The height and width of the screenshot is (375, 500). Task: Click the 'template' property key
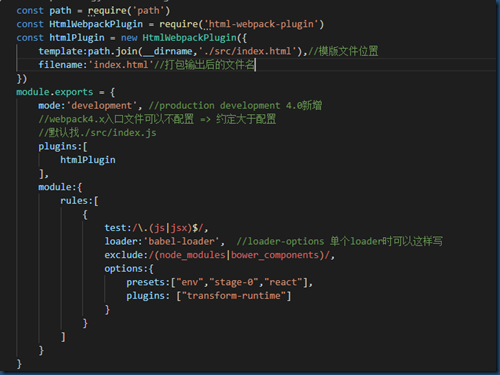coord(60,51)
